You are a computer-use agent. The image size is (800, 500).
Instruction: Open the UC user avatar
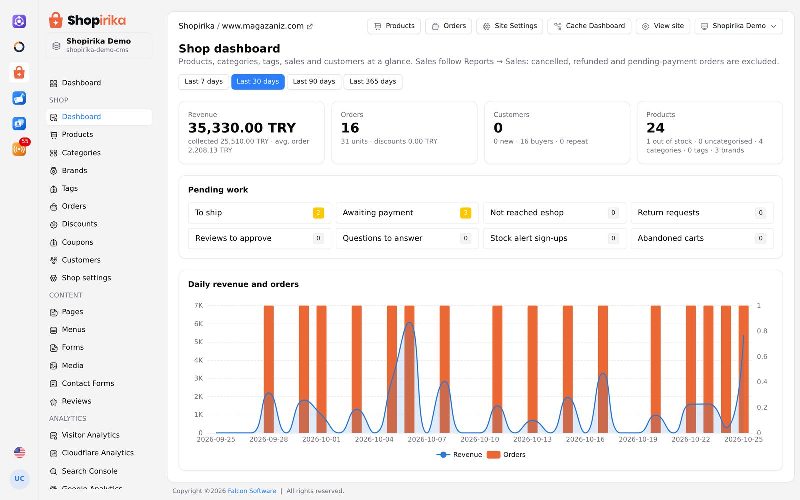click(19, 479)
